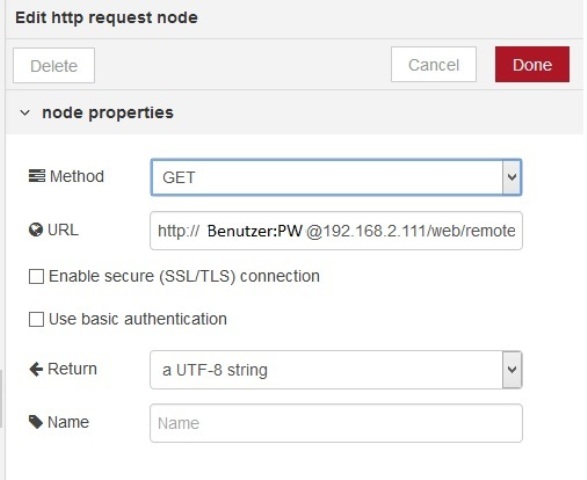
Task: Collapse the node properties section
Action: pos(25,112)
